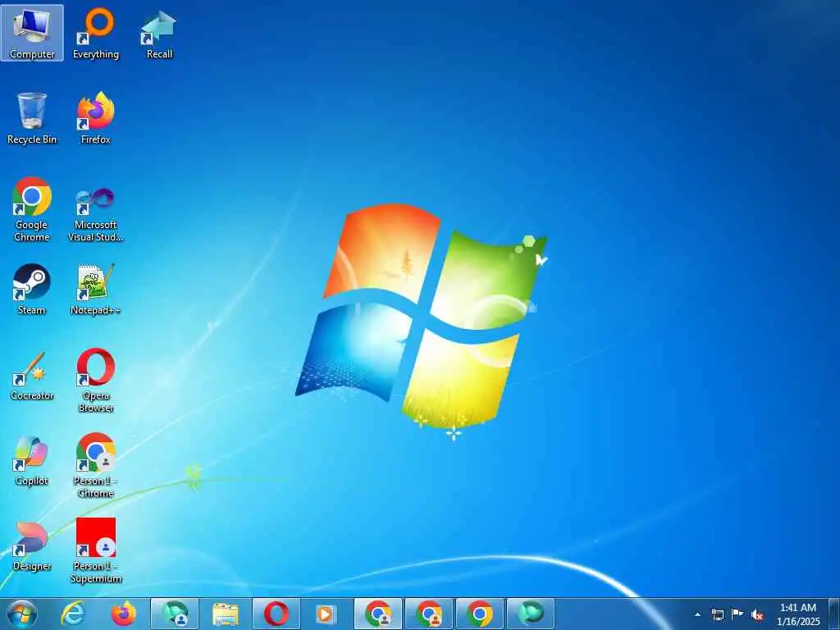
Task: Click the Copilot desktop shortcut
Action: pyautogui.click(x=32, y=459)
